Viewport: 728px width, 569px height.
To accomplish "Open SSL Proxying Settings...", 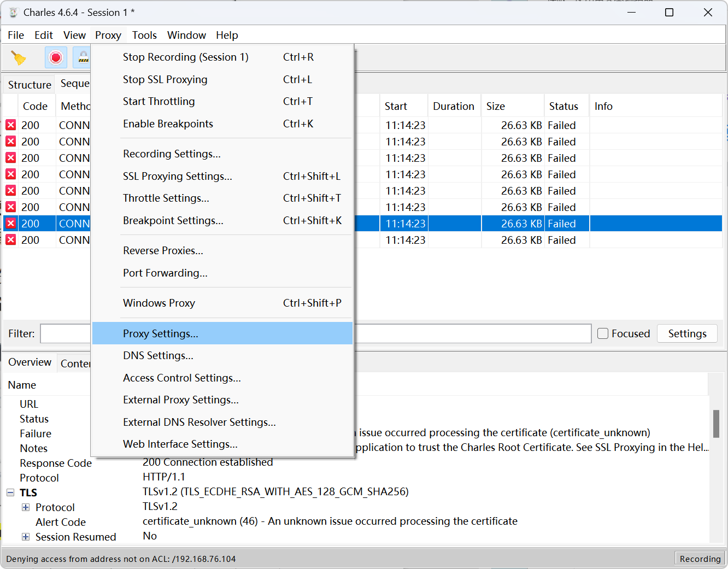I will click(x=222, y=176).
